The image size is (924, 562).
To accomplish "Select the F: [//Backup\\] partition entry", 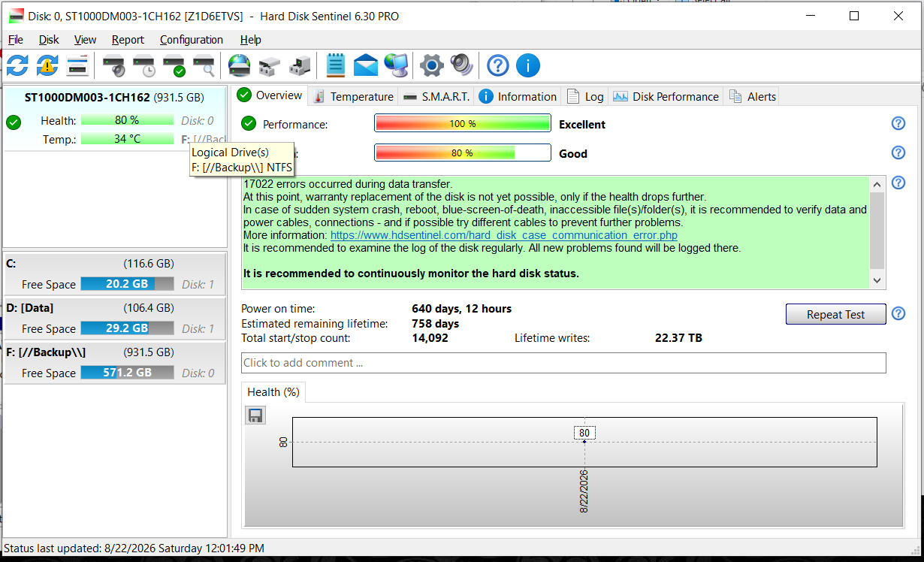I will [114, 361].
